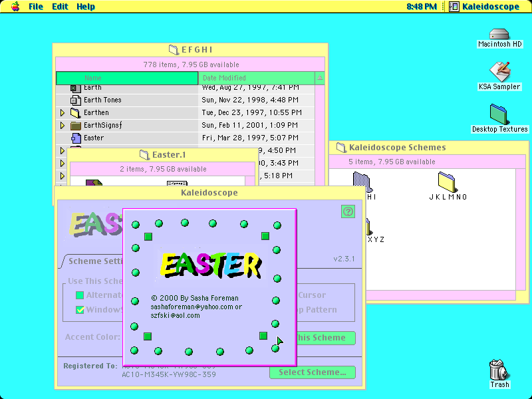Click the Earthen folder name

tap(96, 112)
